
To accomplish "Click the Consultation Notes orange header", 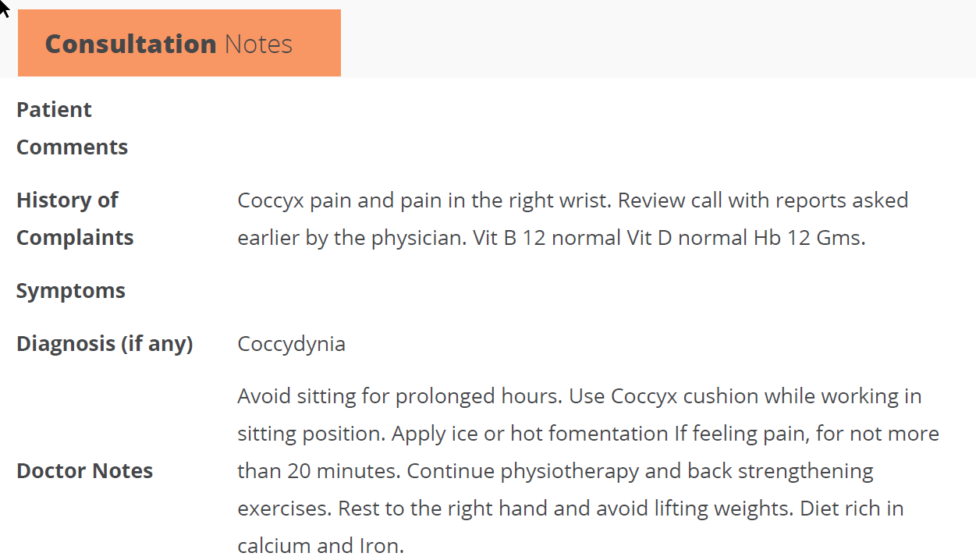I will tap(179, 44).
